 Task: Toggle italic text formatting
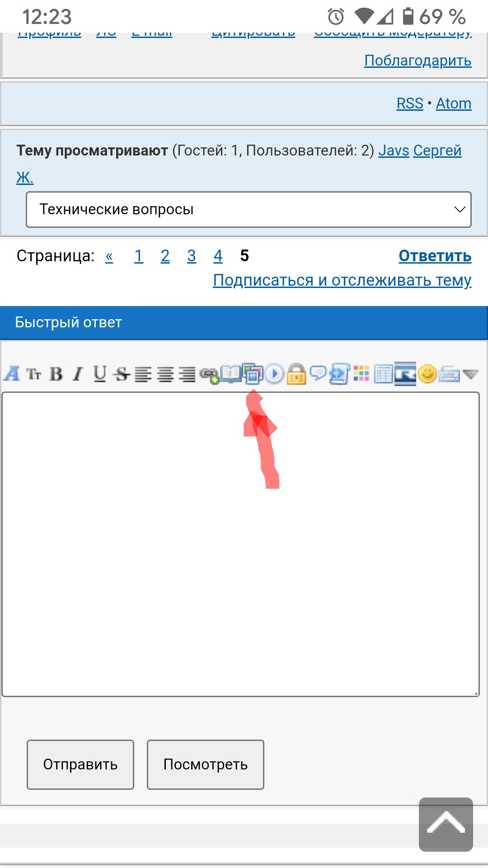(x=78, y=374)
